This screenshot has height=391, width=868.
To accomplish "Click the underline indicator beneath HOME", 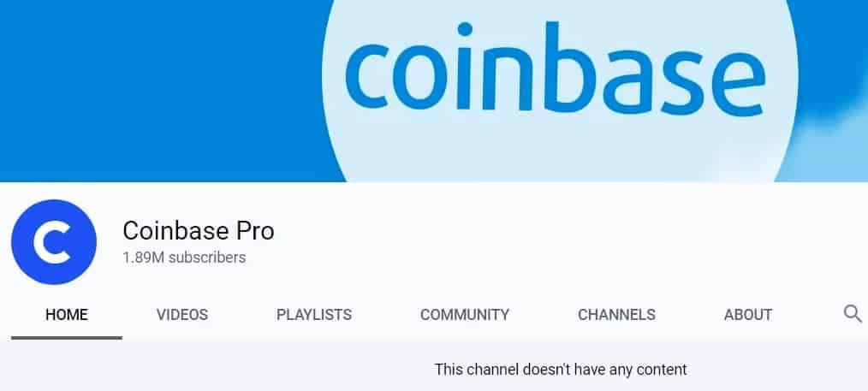I will coord(67,337).
